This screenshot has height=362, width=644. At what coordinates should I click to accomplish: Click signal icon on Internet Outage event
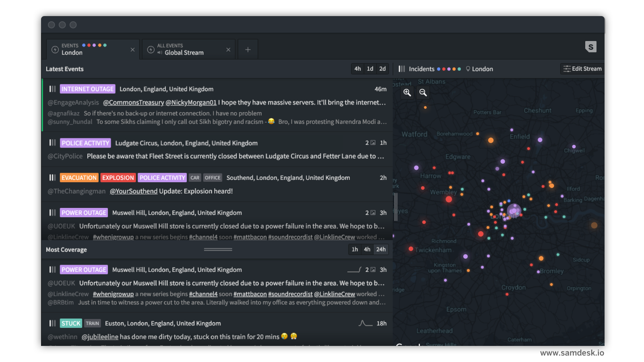(52, 89)
